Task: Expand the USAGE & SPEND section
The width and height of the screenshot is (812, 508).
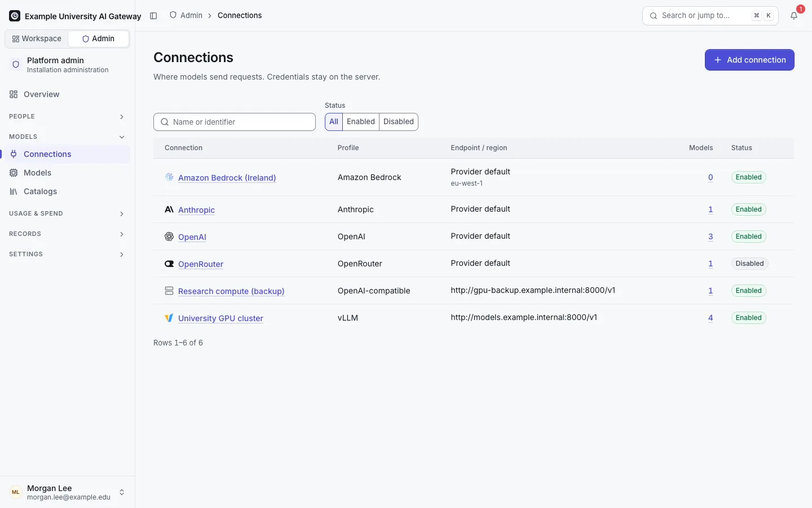Action: coord(67,213)
